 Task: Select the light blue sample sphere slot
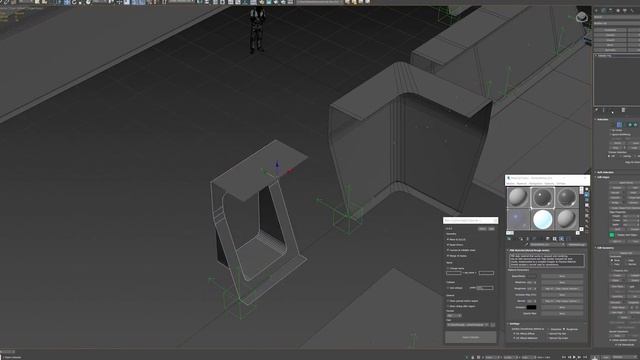543,220
